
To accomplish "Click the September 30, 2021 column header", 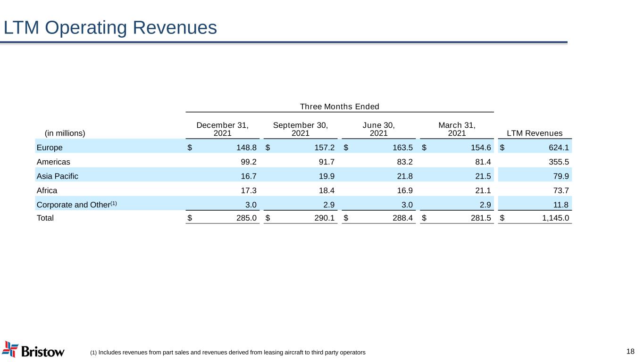I will (301, 129).
